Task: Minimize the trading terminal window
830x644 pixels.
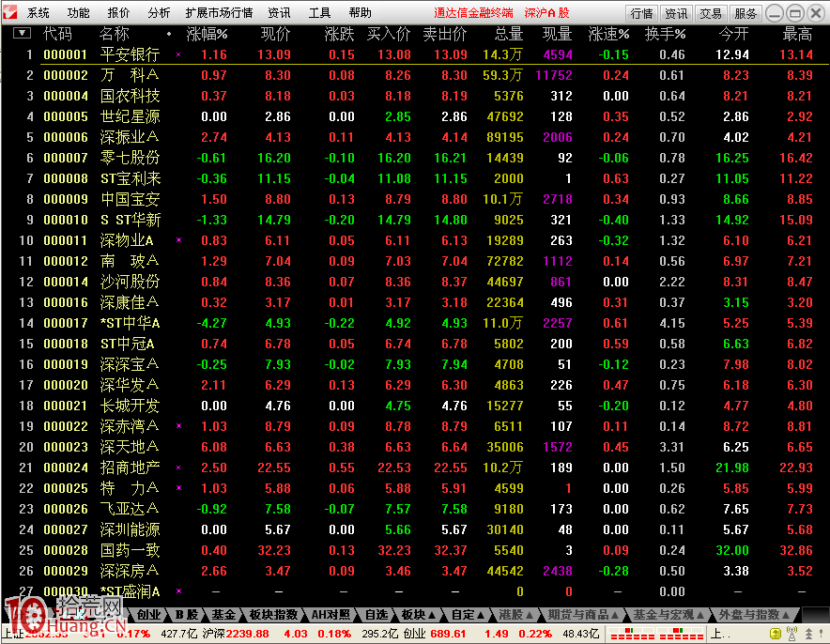Action: 775,13
